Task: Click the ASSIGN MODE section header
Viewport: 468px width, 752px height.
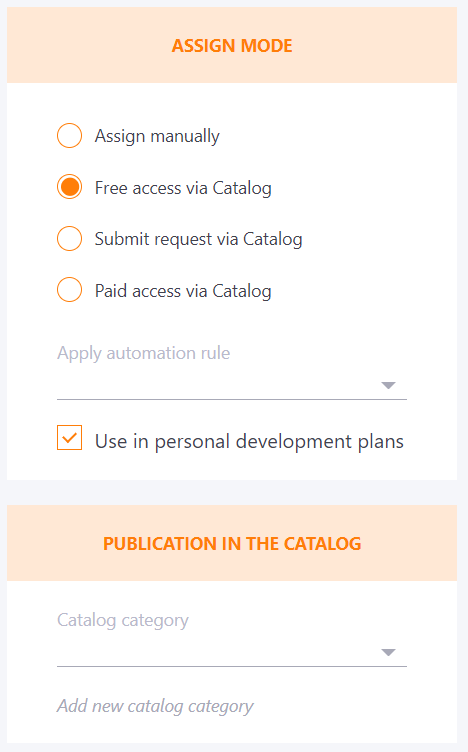Action: (x=232, y=46)
